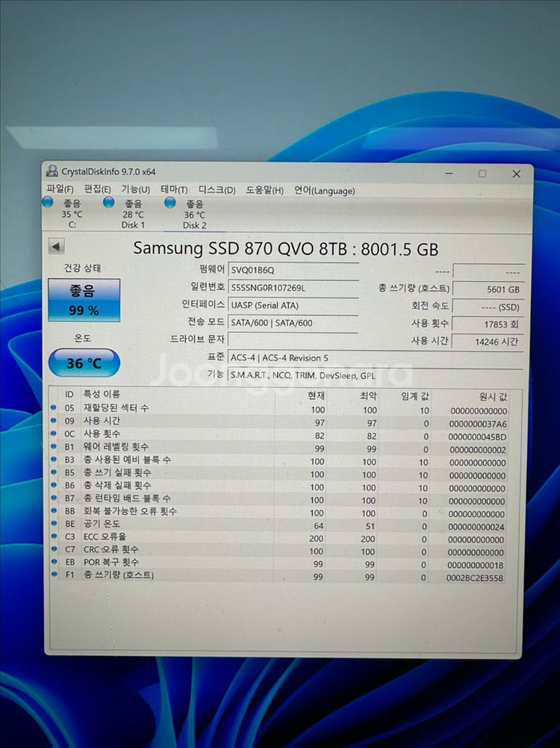This screenshot has height=748, width=560.
Task: Click the 임계 값 column header
Action: tap(414, 396)
